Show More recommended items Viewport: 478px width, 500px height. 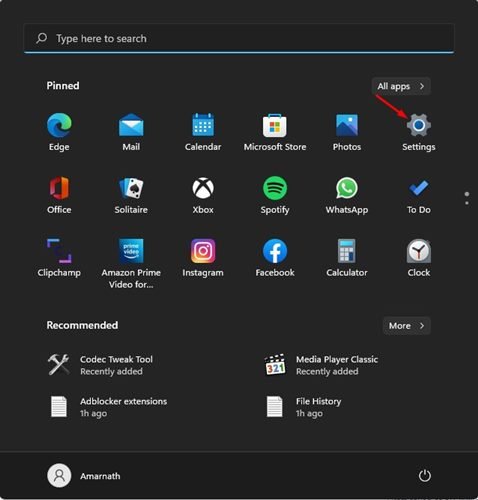tap(406, 325)
